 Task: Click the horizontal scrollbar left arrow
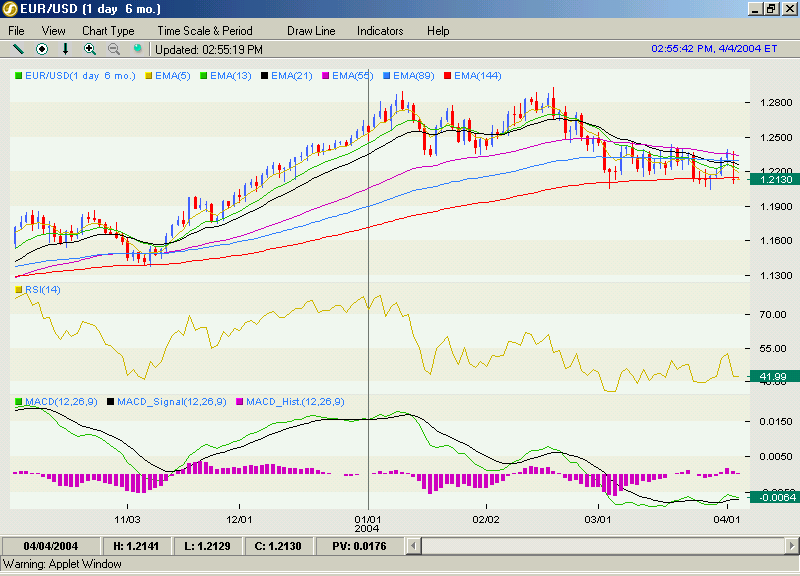click(x=429, y=546)
